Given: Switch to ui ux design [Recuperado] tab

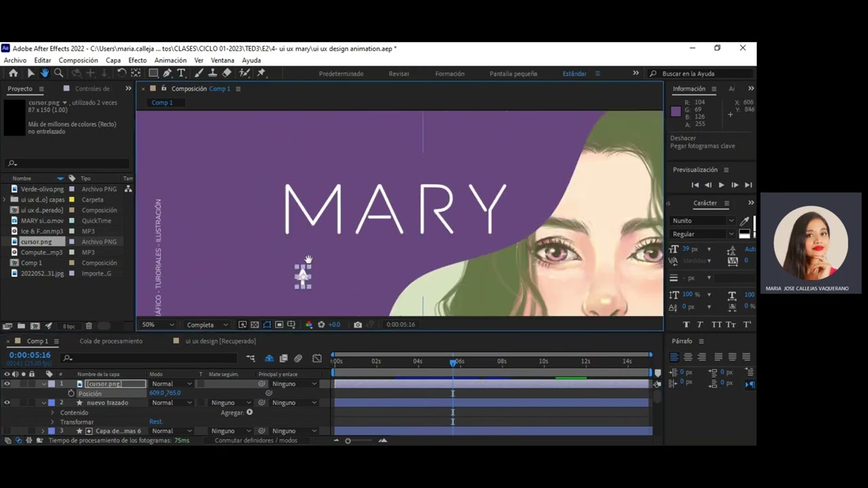Looking at the screenshot, I should click(x=220, y=341).
